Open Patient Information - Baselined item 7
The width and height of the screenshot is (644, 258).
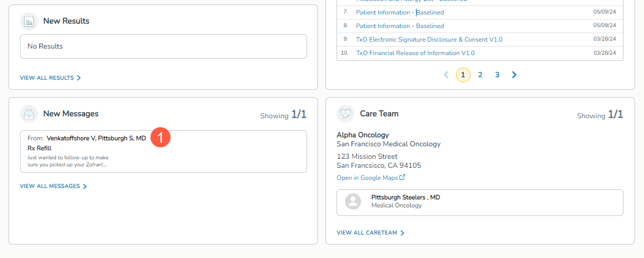pyautogui.click(x=399, y=13)
